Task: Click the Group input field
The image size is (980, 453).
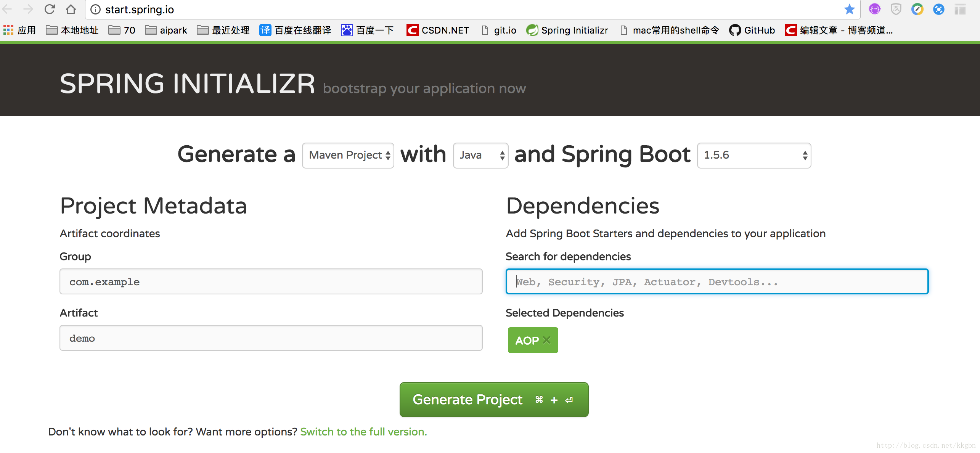Action: (x=271, y=282)
